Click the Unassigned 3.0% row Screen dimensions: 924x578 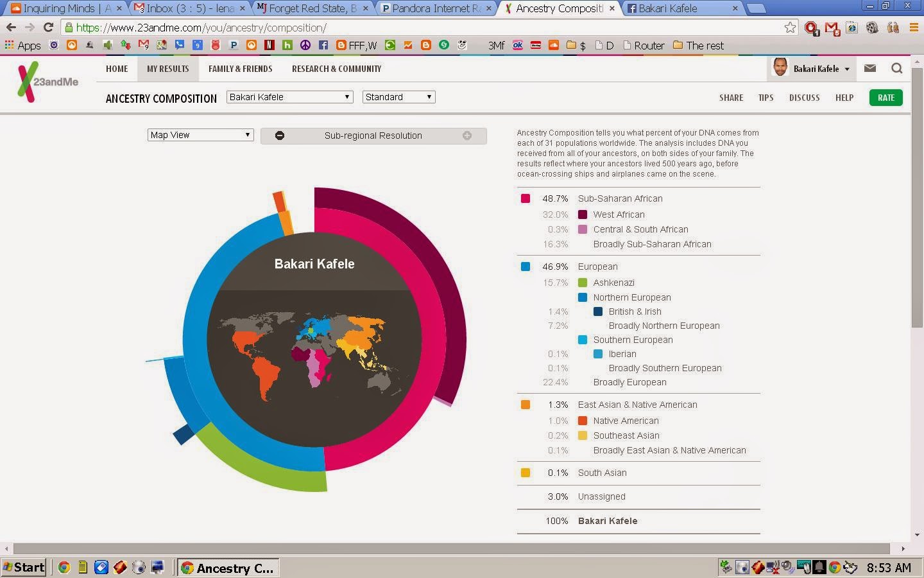click(638, 496)
